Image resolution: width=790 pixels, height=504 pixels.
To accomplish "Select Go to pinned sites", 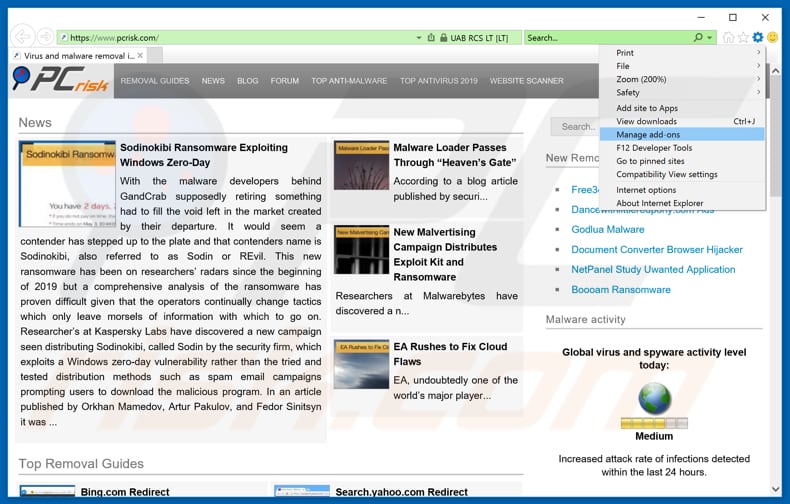I will [x=682, y=161].
